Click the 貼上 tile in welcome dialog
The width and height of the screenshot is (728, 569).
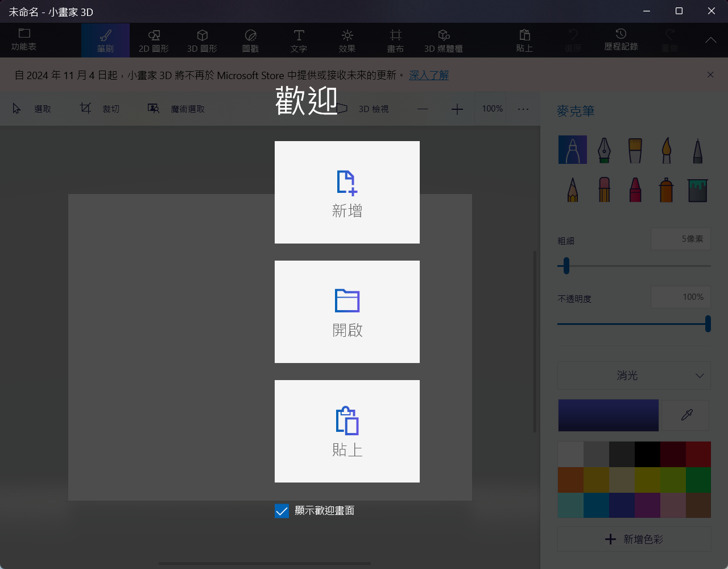point(347,431)
